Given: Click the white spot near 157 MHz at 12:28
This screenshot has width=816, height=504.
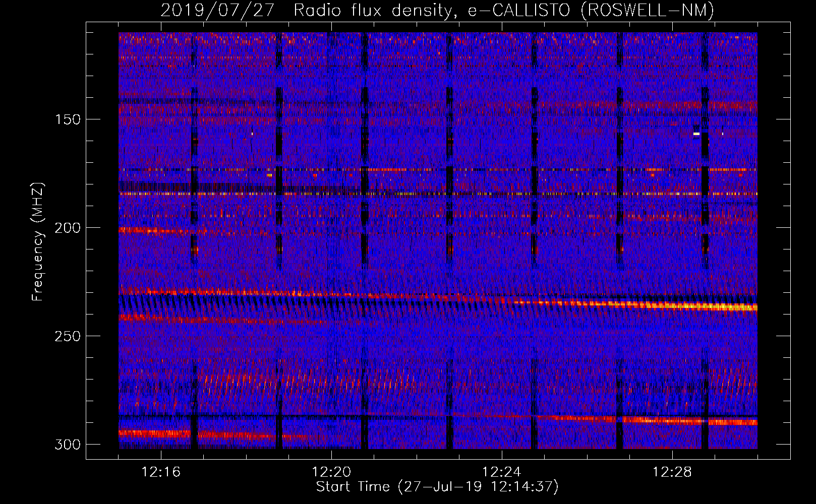Looking at the screenshot, I should (x=696, y=134).
